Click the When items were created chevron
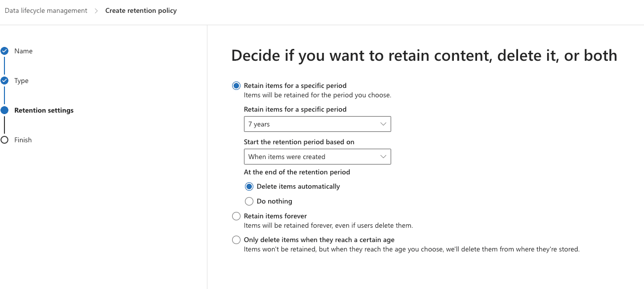Image resolution: width=644 pixels, height=289 pixels. click(x=383, y=157)
